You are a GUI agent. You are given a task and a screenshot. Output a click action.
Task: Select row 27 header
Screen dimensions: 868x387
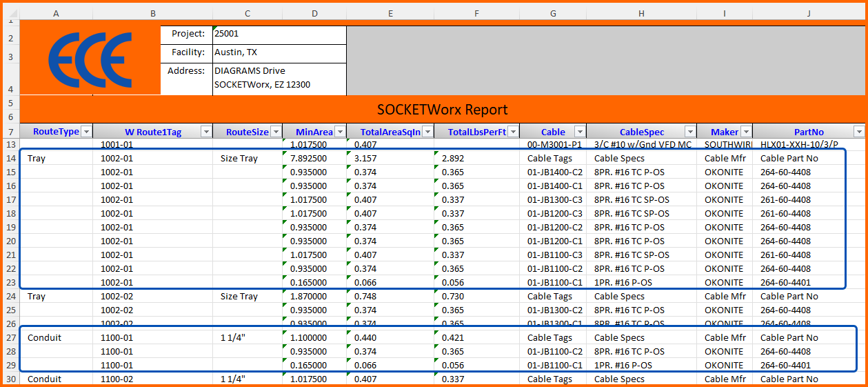point(10,338)
